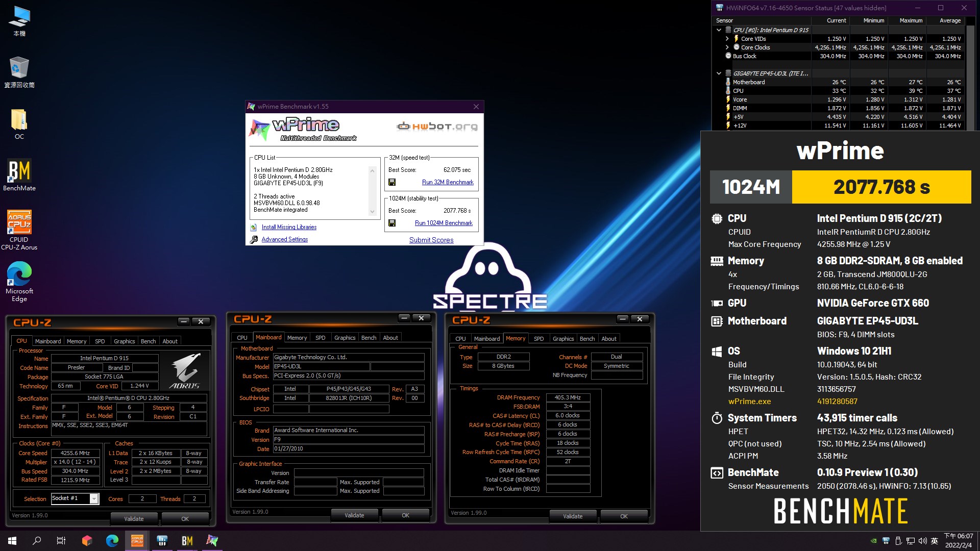Viewport: 980px width, 551px height.
Task: Expand Core Clocks row in HWiNFO
Action: [727, 47]
